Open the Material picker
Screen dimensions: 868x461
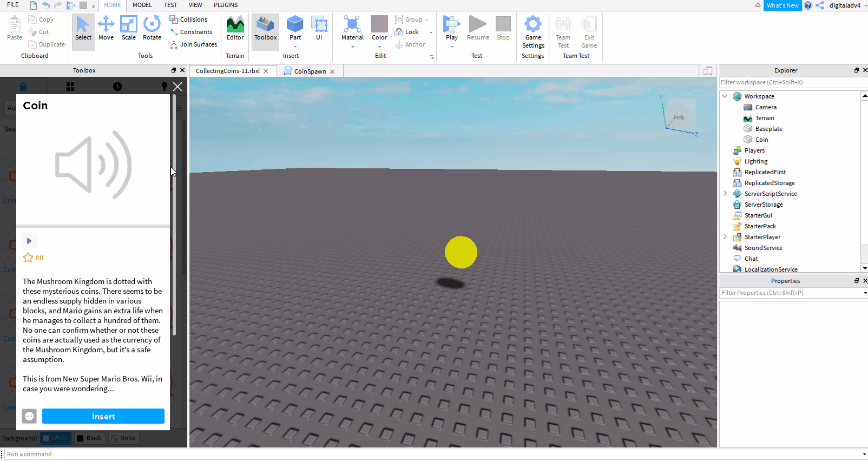point(352,28)
